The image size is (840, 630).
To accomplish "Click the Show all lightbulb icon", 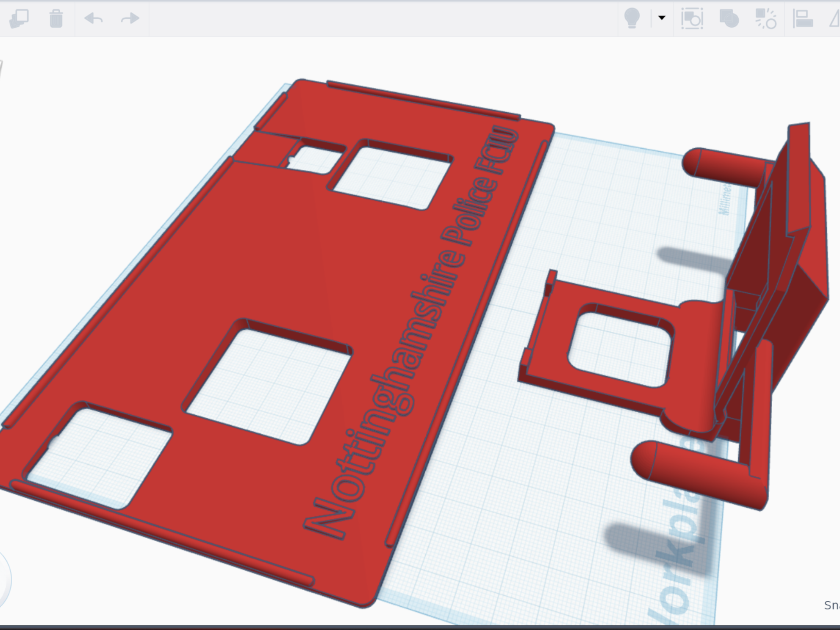I will pyautogui.click(x=632, y=19).
